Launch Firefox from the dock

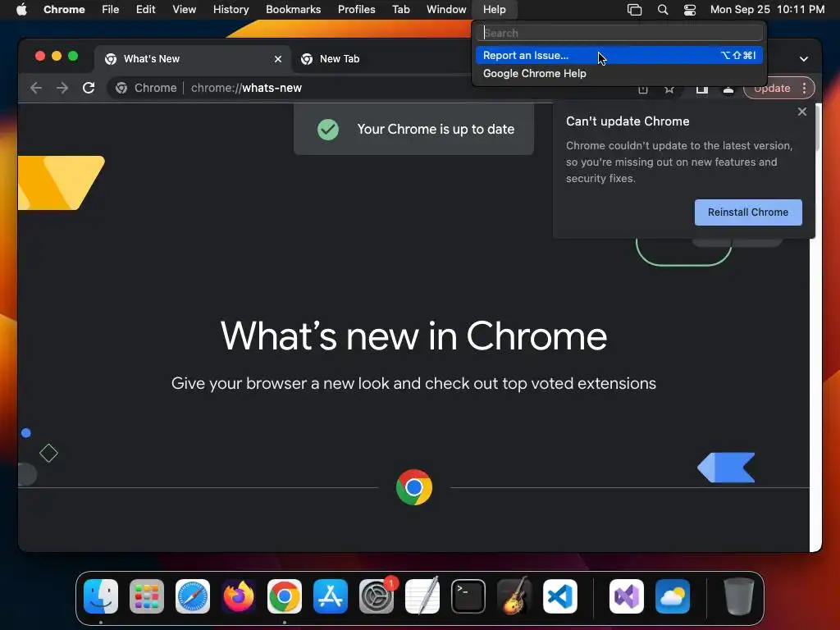tap(239, 596)
